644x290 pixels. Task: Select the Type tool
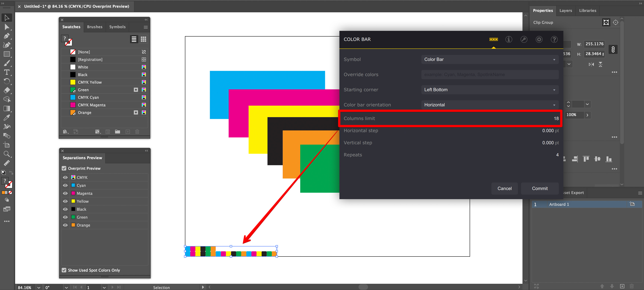(7, 72)
